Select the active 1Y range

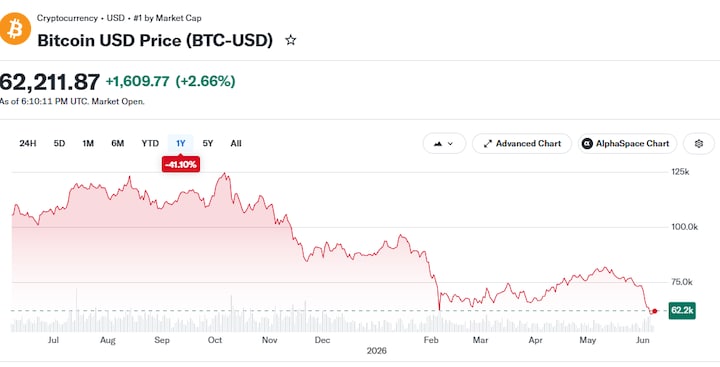(180, 143)
